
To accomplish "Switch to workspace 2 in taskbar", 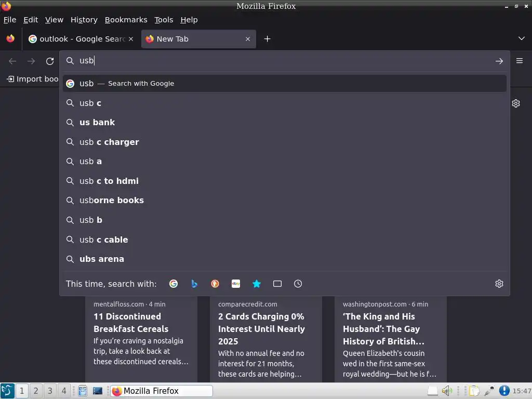I will pyautogui.click(x=36, y=391).
